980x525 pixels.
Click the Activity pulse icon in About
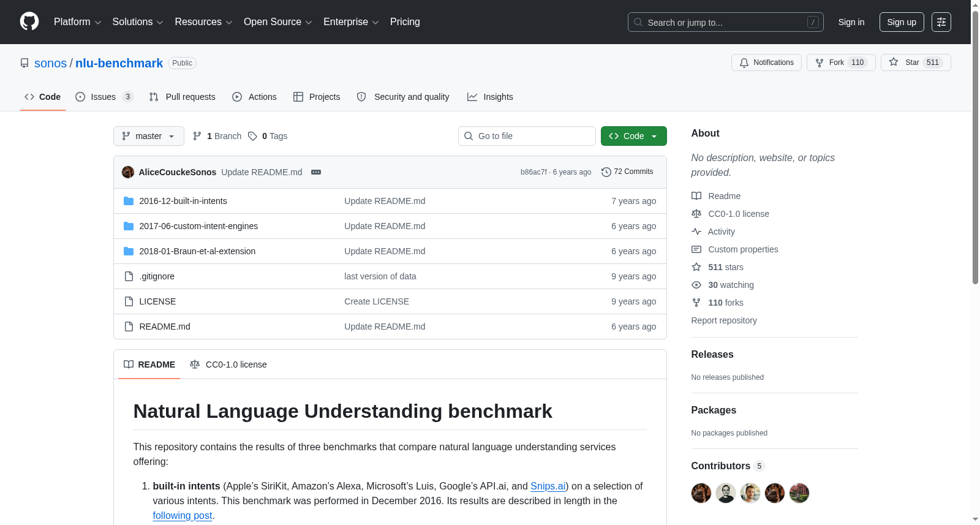[696, 232]
